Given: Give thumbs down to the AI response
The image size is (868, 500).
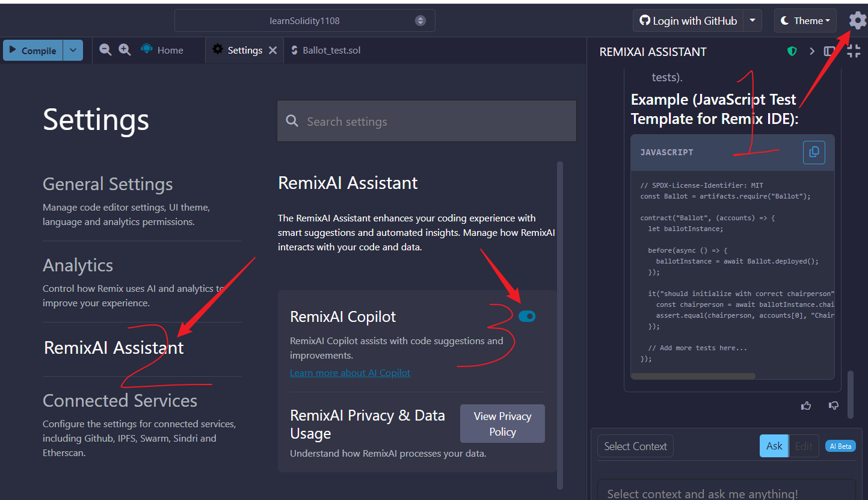Looking at the screenshot, I should [834, 406].
